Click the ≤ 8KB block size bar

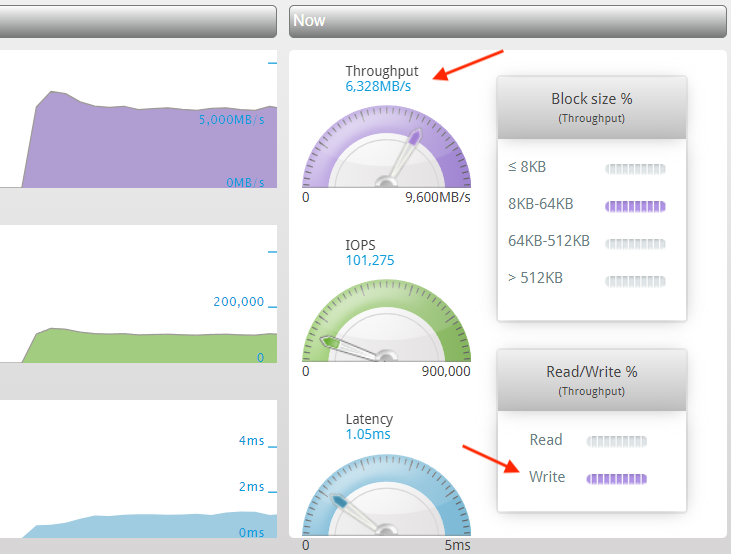point(635,169)
